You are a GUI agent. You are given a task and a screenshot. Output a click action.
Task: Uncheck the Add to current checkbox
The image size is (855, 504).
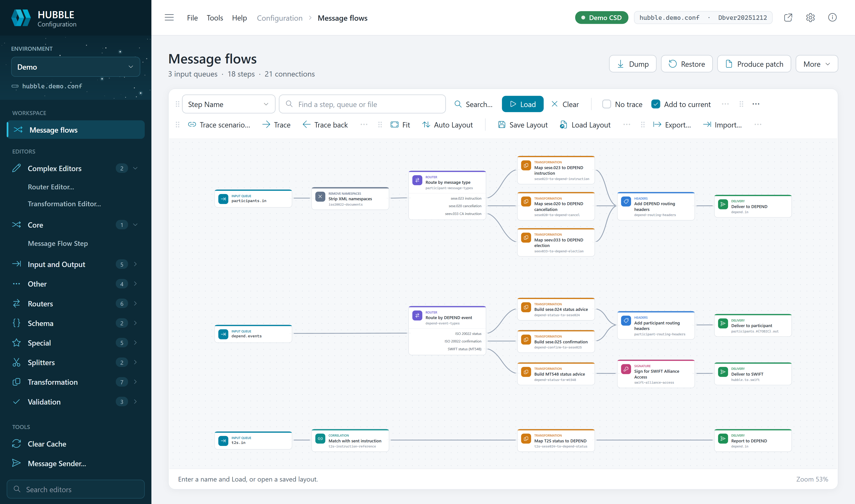[656, 104]
